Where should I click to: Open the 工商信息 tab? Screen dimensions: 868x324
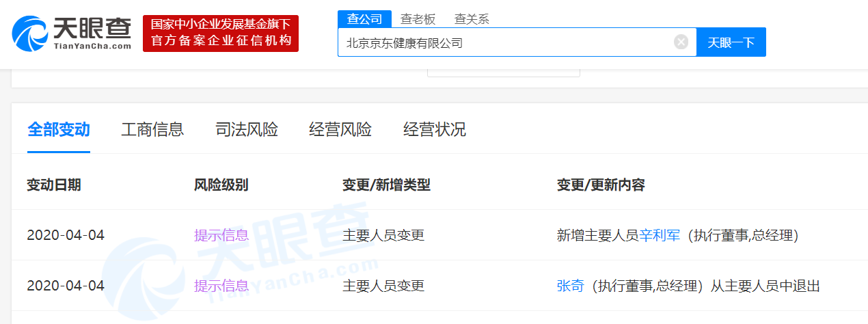(x=152, y=130)
